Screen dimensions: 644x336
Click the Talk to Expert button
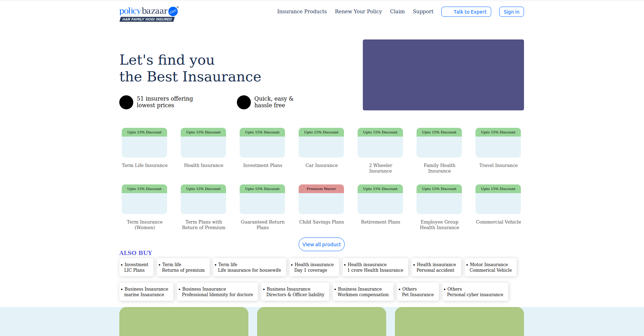pos(466,12)
